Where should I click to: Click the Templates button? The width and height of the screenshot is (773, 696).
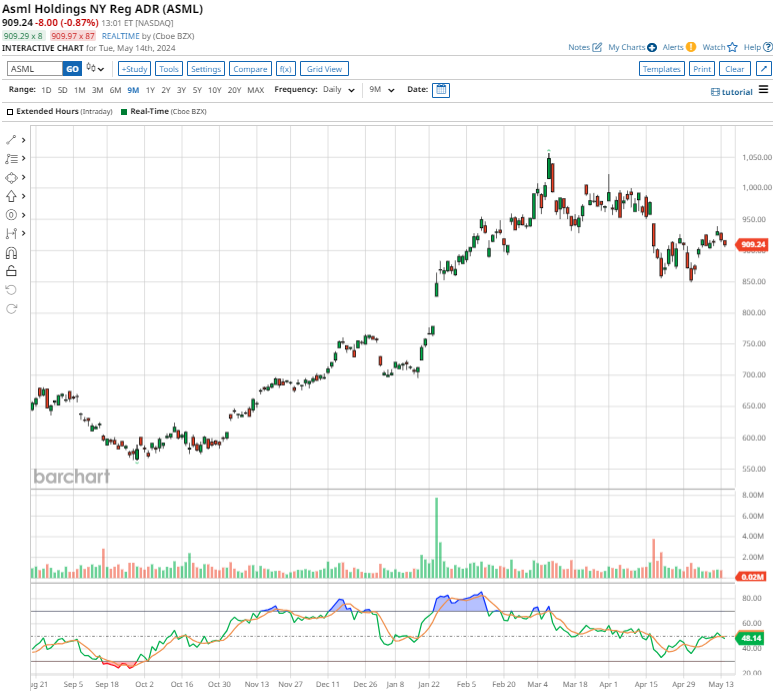(661, 69)
